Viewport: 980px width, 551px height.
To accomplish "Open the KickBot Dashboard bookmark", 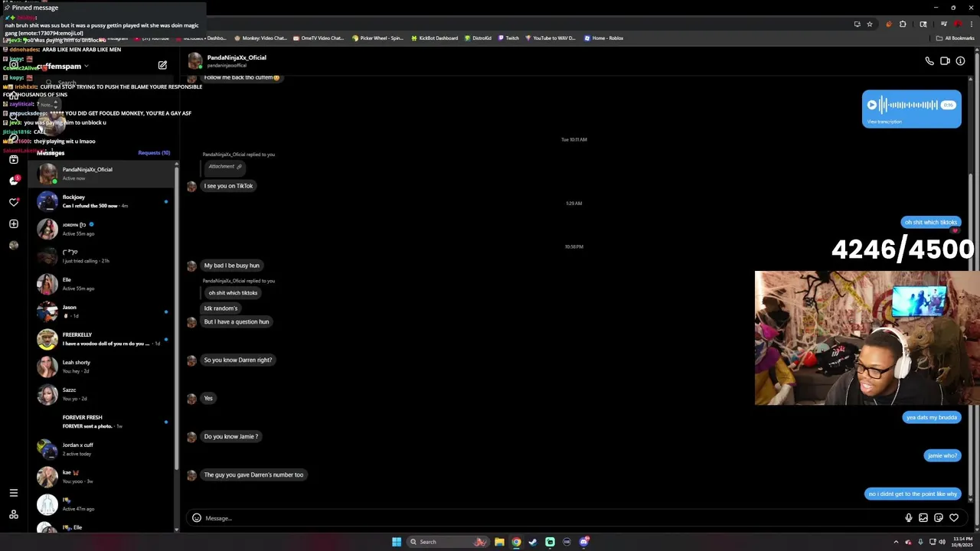I will click(x=435, y=38).
